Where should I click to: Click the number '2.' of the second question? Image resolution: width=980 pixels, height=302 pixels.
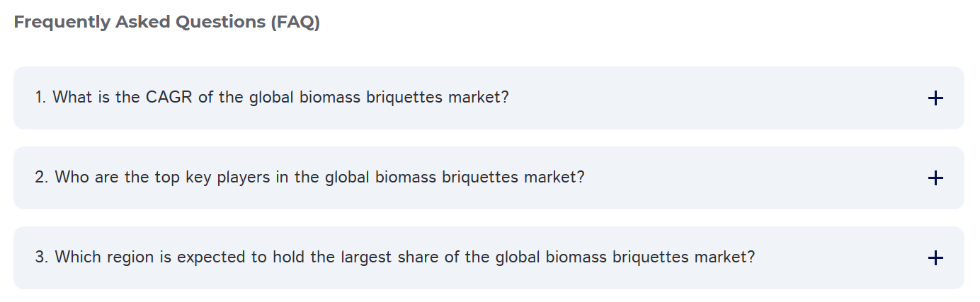coord(42,177)
